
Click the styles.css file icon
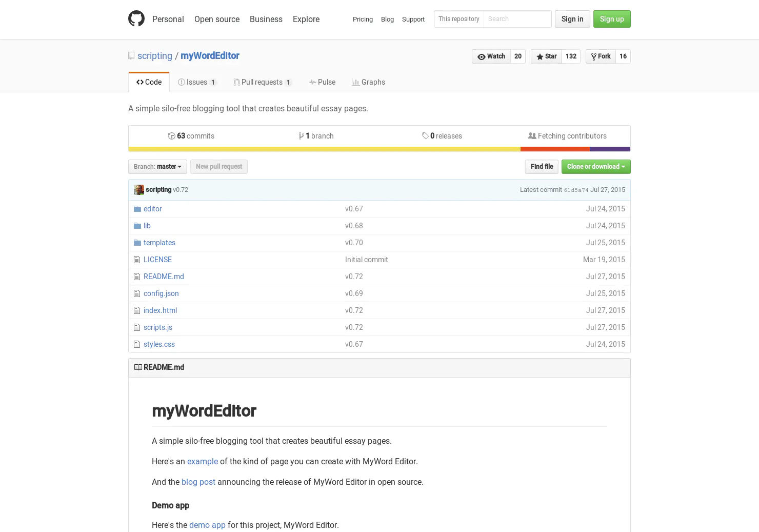(137, 344)
